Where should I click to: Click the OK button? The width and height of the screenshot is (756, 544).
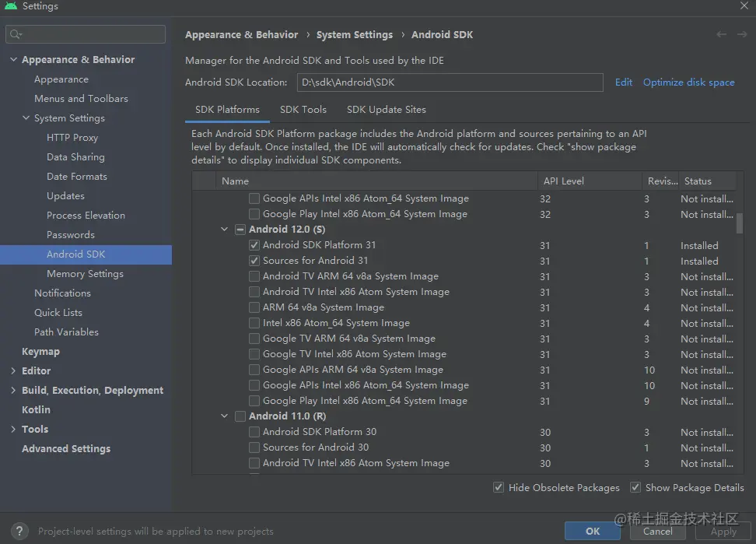(593, 531)
